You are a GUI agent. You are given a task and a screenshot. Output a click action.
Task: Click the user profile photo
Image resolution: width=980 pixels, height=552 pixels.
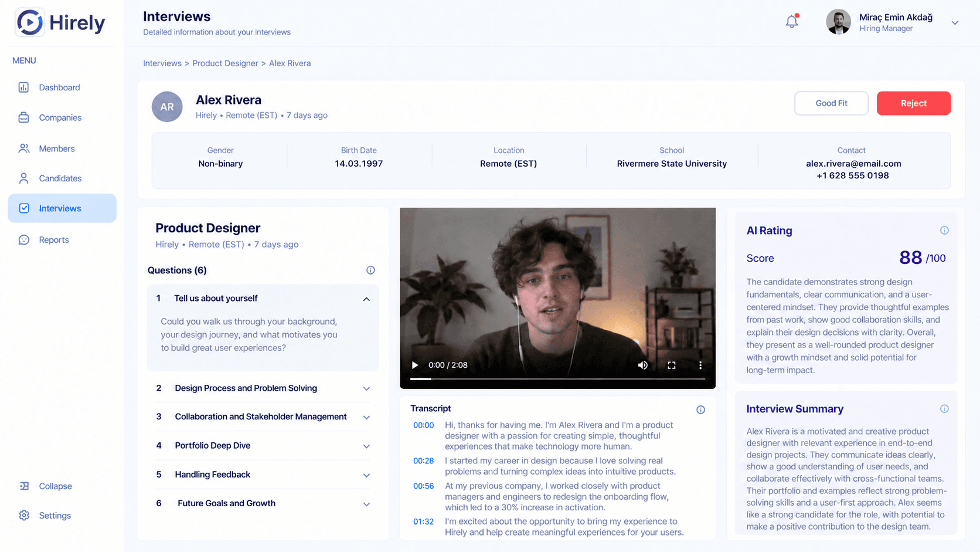click(839, 22)
